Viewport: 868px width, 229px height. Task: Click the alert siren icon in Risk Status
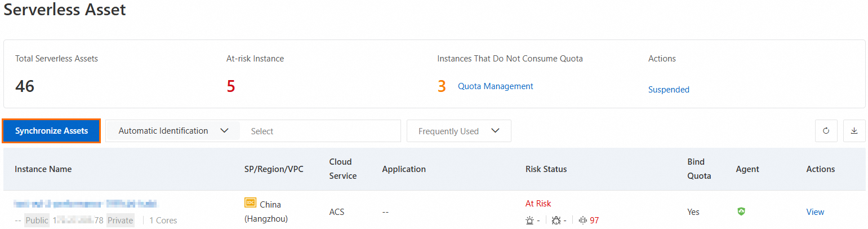click(529, 221)
